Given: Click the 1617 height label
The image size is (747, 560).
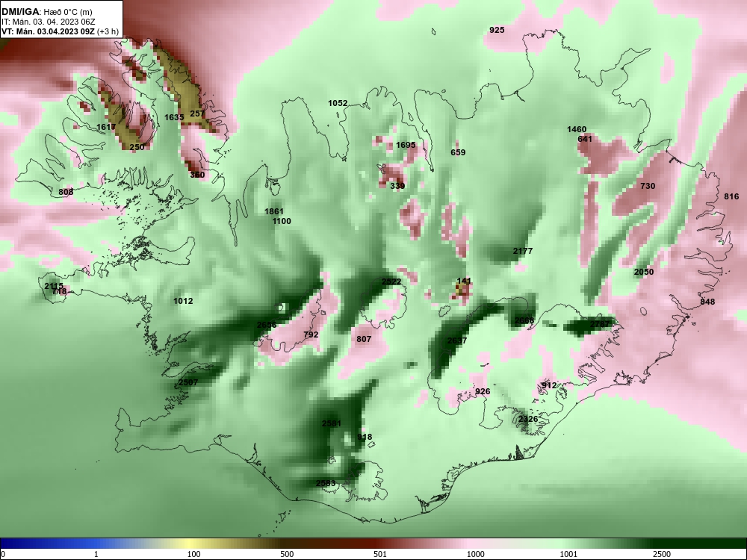Looking at the screenshot, I should 106,127.
